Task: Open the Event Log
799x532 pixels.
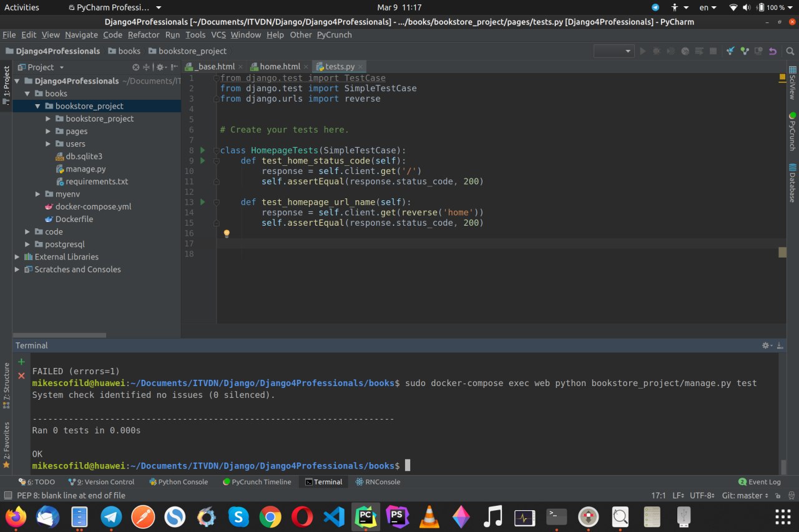Action: point(760,482)
